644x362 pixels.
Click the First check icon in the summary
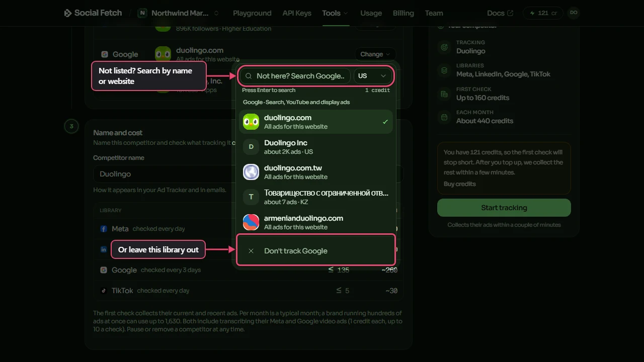(x=444, y=94)
